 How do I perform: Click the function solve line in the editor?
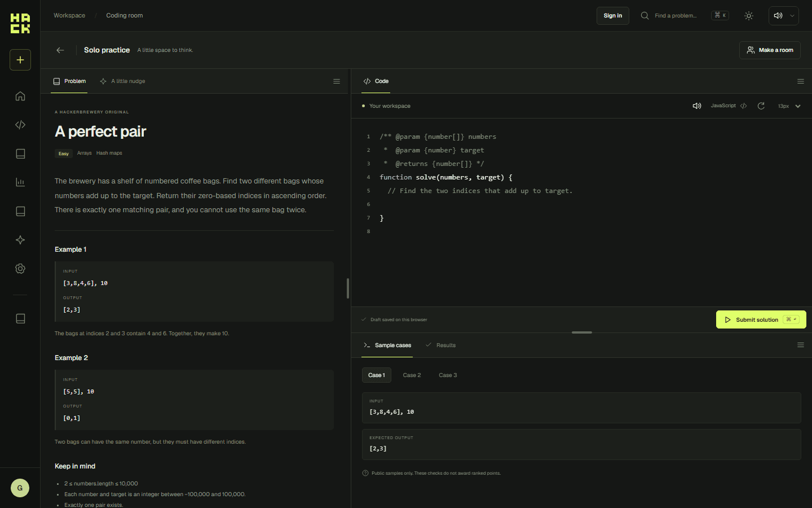tap(446, 177)
